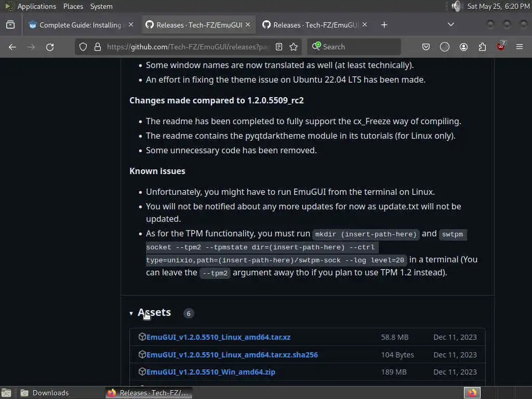
Task: Open the Places menu
Action: tap(73, 6)
